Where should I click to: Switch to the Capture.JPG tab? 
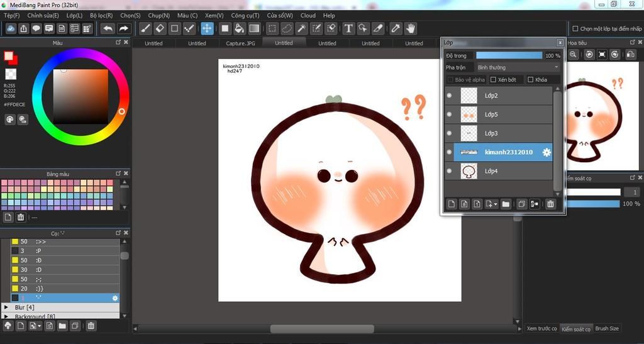241,43
